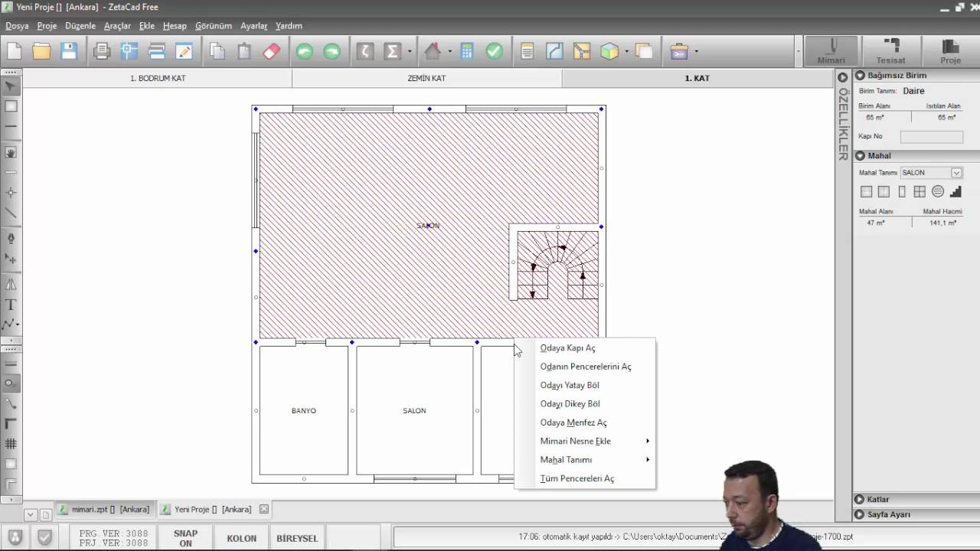Click Tüm Pencereleri Aç in context menu
Screen dimensions: 980x551
click(x=585, y=478)
